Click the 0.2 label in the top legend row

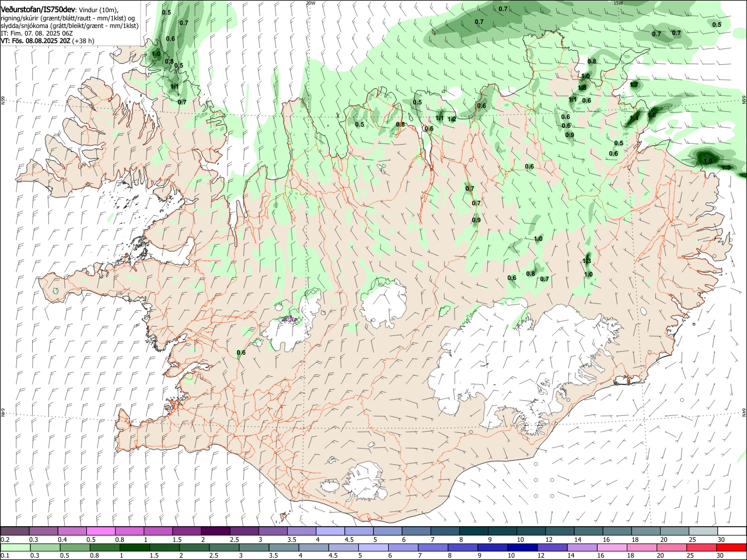click(x=5, y=540)
